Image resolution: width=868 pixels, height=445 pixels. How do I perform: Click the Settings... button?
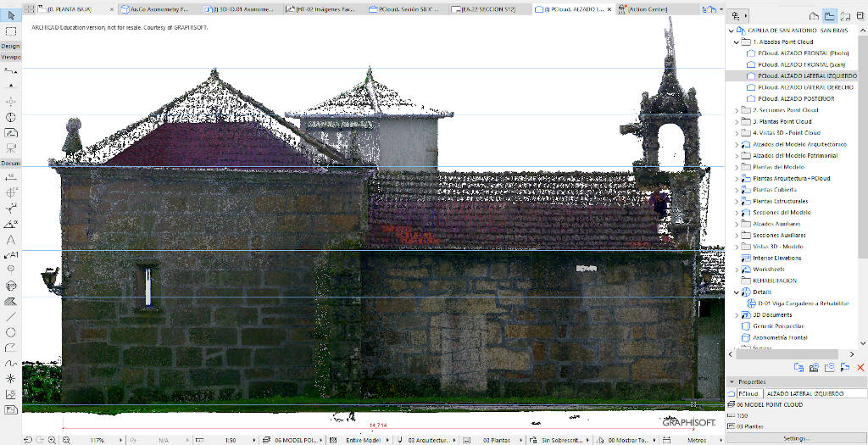(796, 438)
